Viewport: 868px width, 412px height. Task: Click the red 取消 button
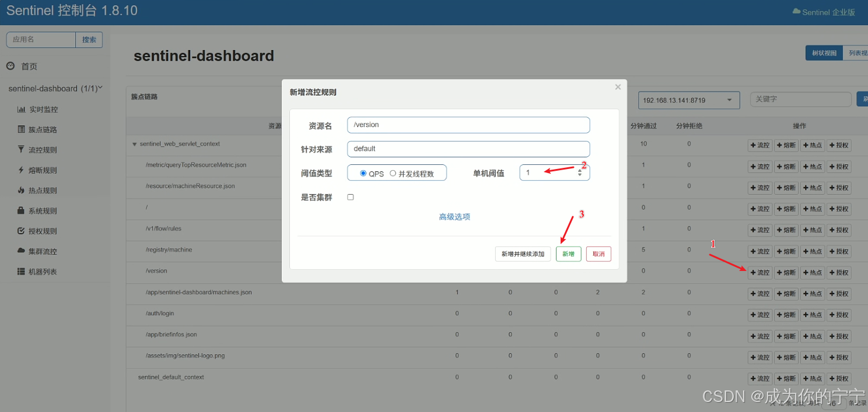tap(598, 254)
